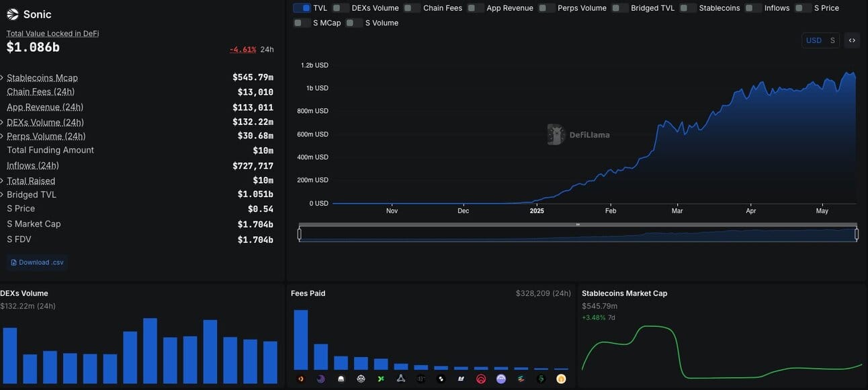Enable the DEXs Volume chart toggle
The image size is (868, 390).
click(341, 8)
